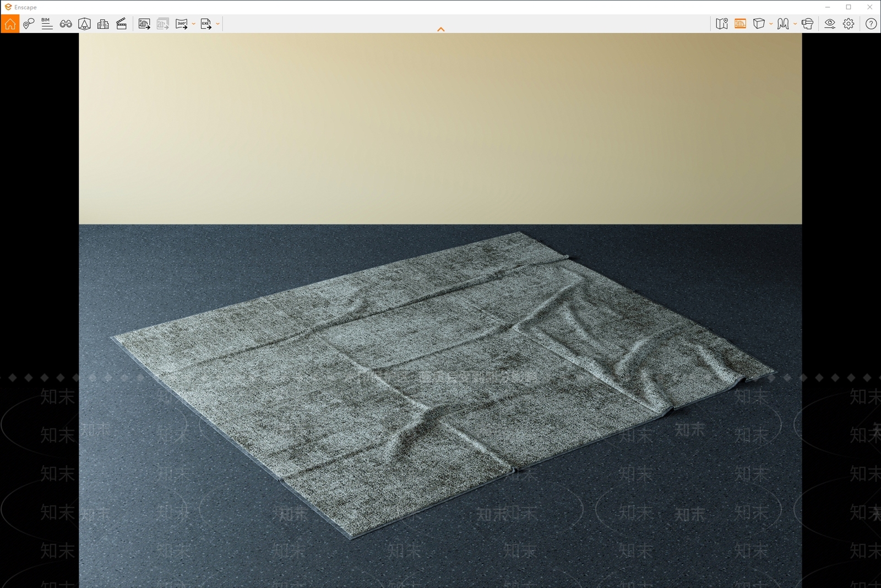
Task: Open general settings gear icon
Action: [x=849, y=24]
